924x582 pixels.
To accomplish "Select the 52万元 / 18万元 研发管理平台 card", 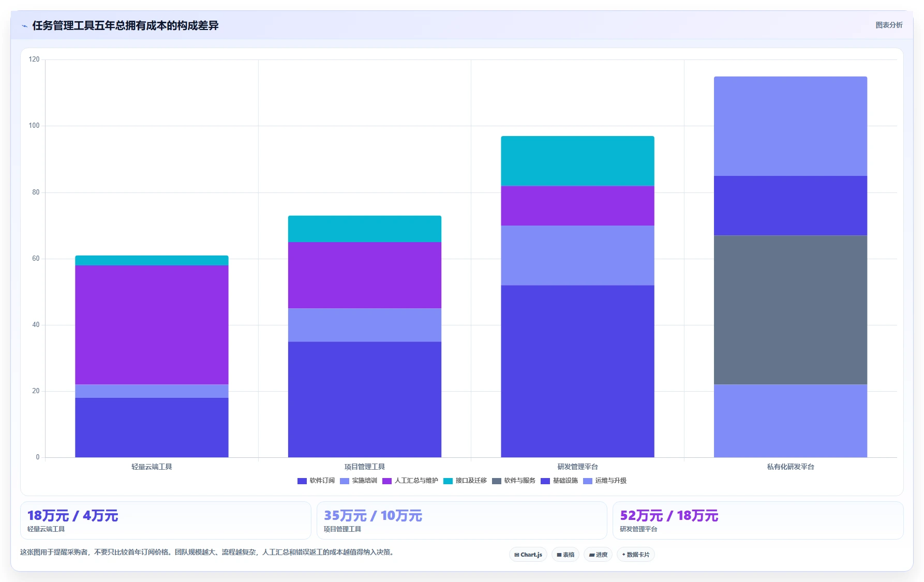I will 758,520.
